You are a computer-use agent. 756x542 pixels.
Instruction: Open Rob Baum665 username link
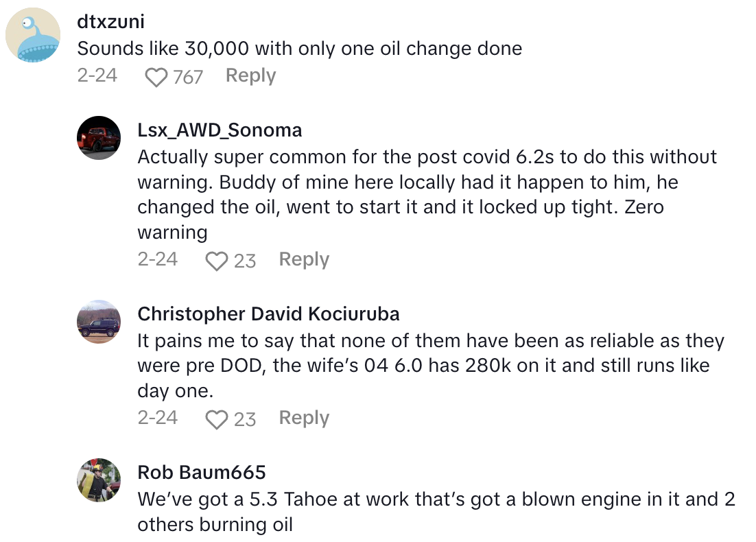point(201,472)
